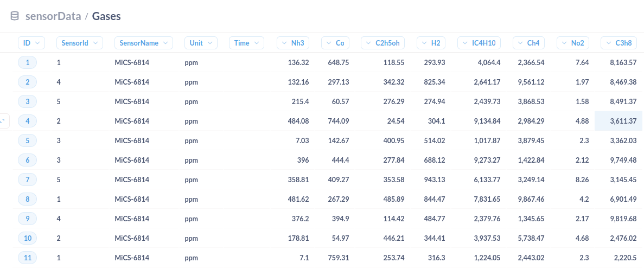
Task: Open record with ID 1
Action: pos(28,62)
